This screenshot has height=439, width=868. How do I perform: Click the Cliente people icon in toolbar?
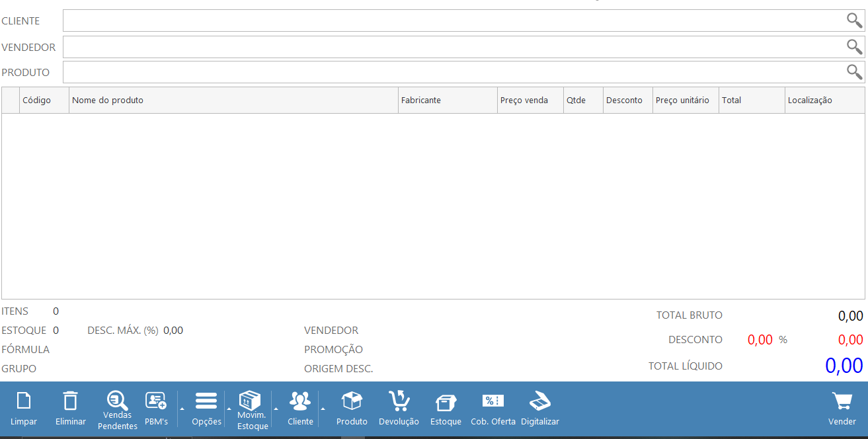point(300,401)
